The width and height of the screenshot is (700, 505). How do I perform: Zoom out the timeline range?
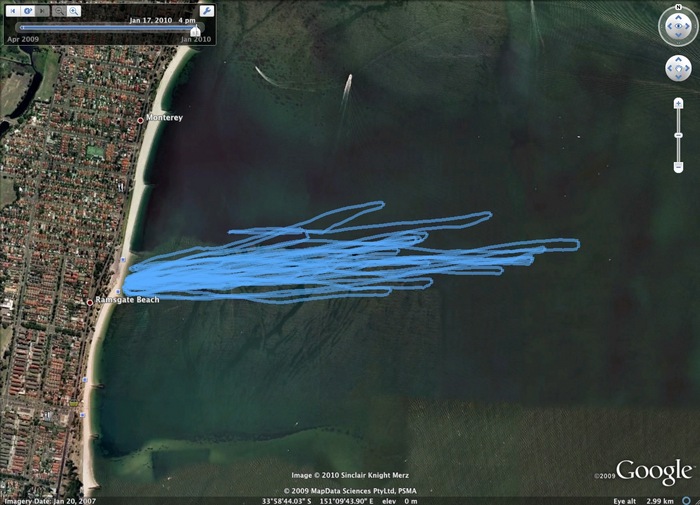[60, 11]
